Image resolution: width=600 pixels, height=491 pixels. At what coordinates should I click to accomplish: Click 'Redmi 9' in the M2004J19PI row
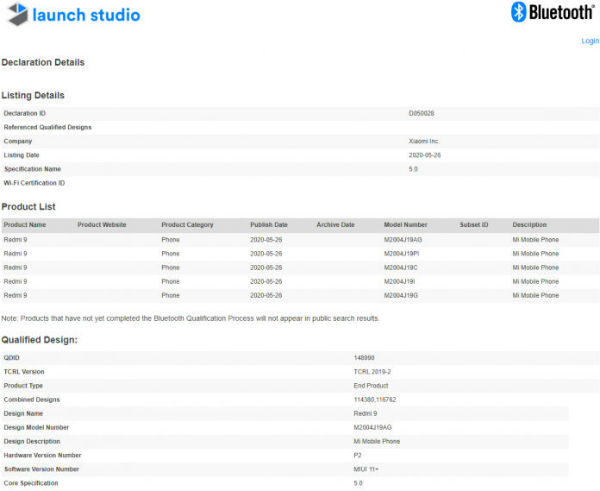coord(15,253)
